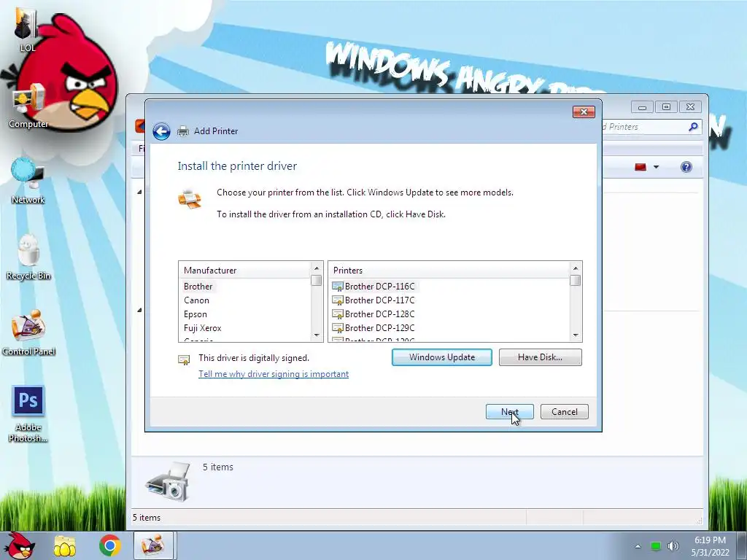Show hidden tray icons arrow
747x560 pixels.
[x=638, y=546]
